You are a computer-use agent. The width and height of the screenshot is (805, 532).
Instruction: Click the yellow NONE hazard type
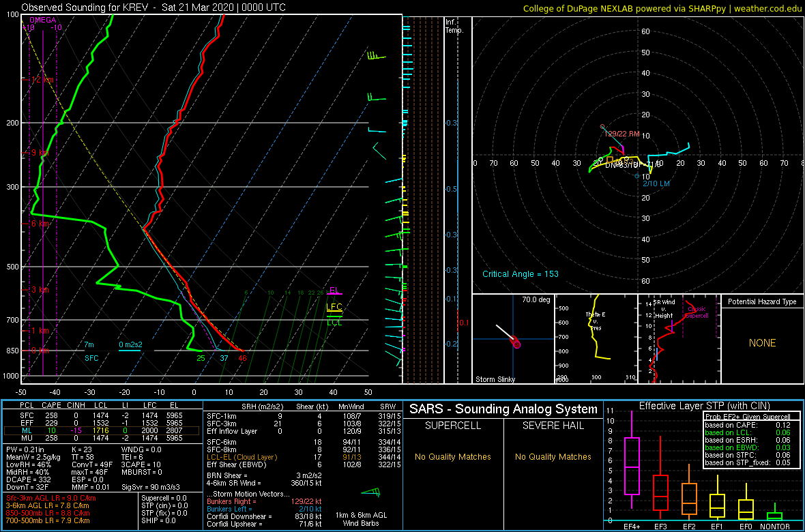click(x=763, y=343)
